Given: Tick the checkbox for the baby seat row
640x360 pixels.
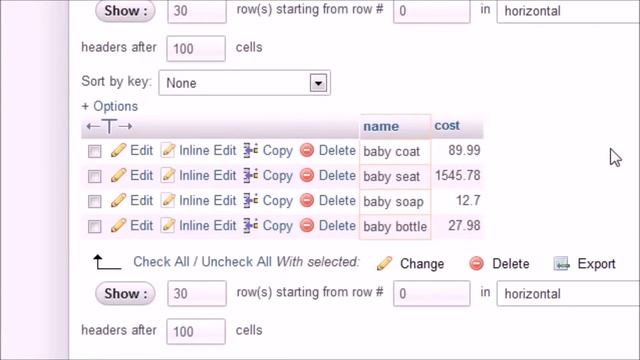Looking at the screenshot, I should click(95, 176).
